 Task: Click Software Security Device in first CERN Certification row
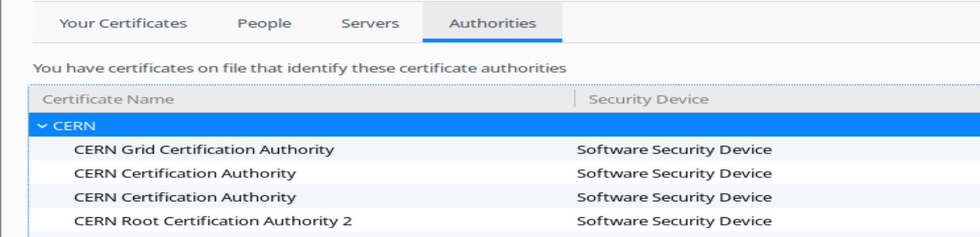[x=674, y=173]
